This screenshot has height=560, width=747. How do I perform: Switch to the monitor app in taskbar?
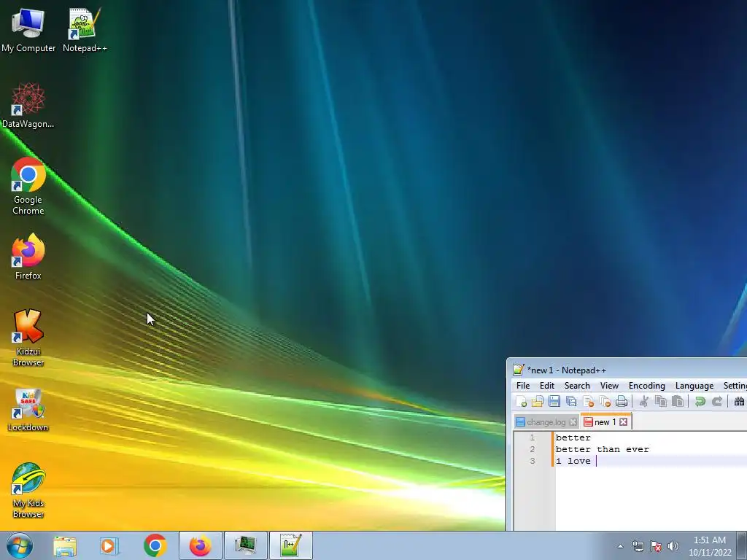click(x=246, y=545)
